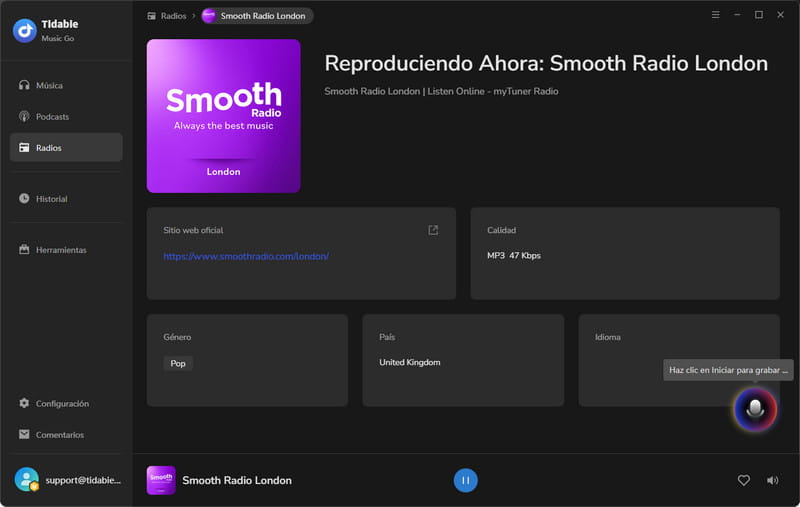This screenshot has height=507, width=800.
Task: Click the podcast icon in the sidebar
Action: (x=24, y=116)
